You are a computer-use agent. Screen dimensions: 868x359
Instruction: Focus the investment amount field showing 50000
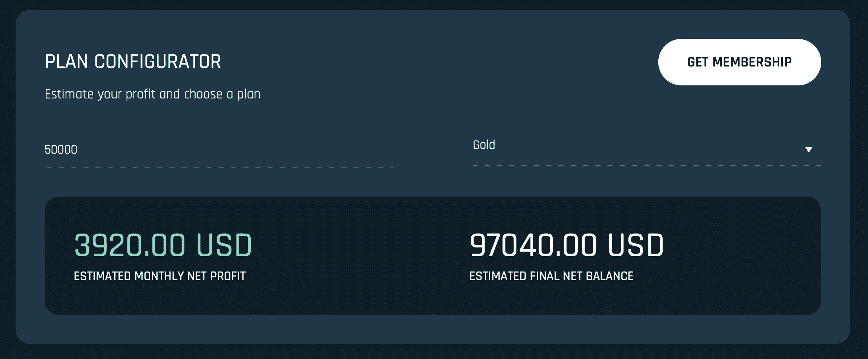(x=218, y=149)
